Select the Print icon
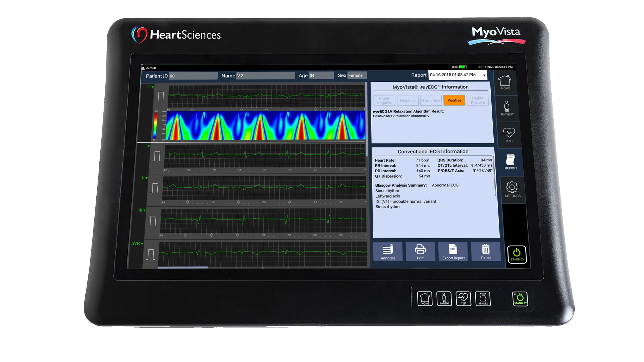Screen dimensions: 644x362 click(x=421, y=251)
